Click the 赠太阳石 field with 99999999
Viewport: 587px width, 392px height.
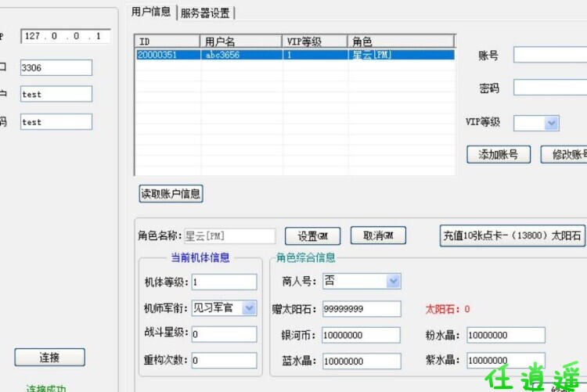[x=361, y=309]
